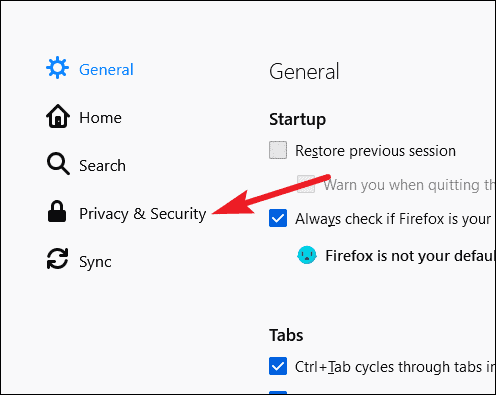The height and width of the screenshot is (395, 496).
Task: Open Privacy & Security settings
Action: (x=143, y=214)
